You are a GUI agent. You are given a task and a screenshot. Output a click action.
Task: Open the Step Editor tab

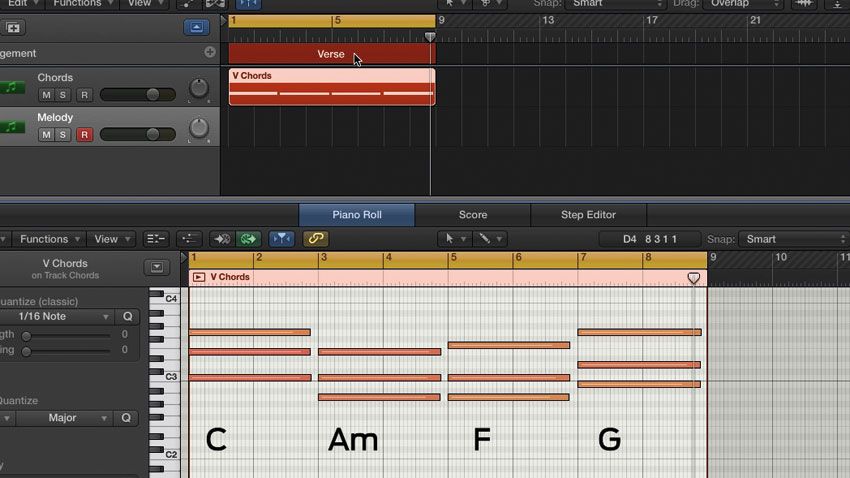(588, 215)
